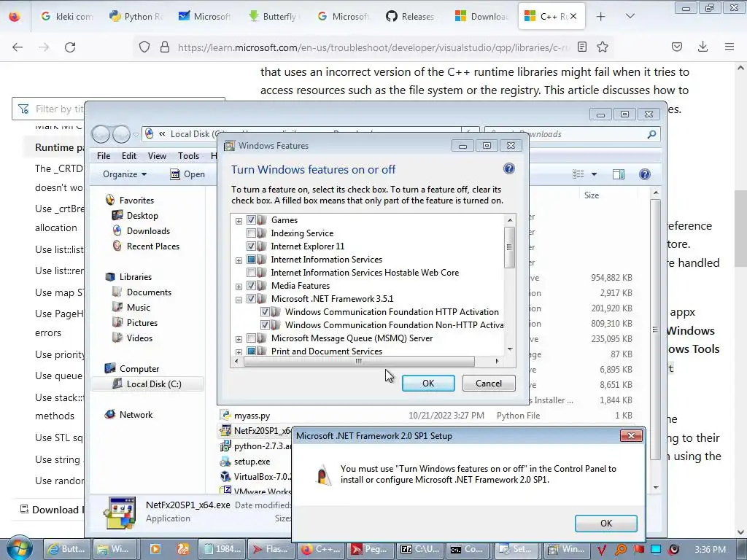The width and height of the screenshot is (747, 560).
Task: Expand Microsoft Message Queue Server node
Action: tap(239, 340)
